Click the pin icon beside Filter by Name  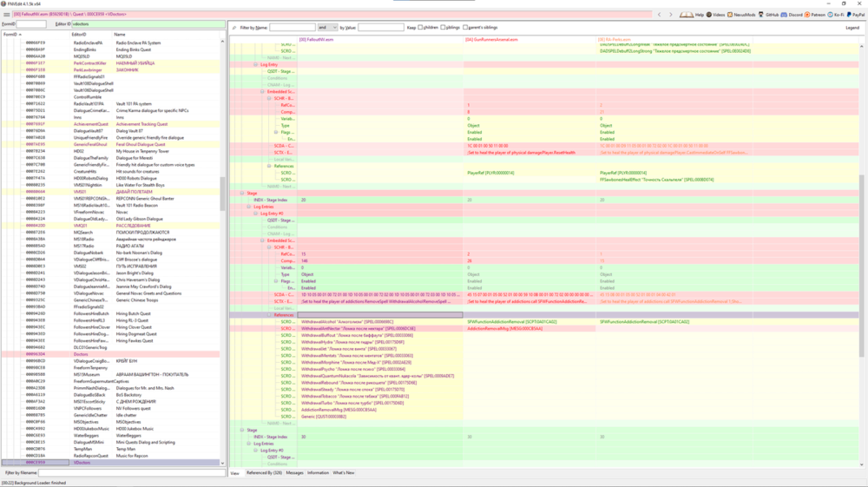coord(234,27)
